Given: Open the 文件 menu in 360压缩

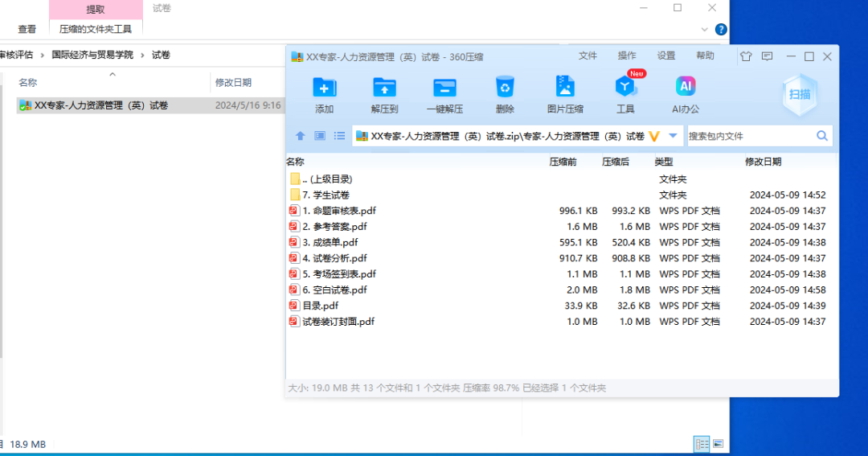Looking at the screenshot, I should pos(588,56).
